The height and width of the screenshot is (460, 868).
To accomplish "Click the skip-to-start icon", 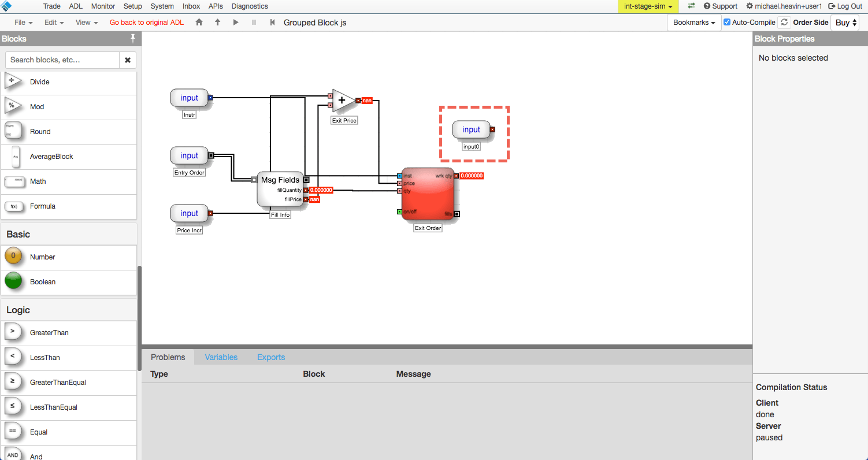I will 272,23.
